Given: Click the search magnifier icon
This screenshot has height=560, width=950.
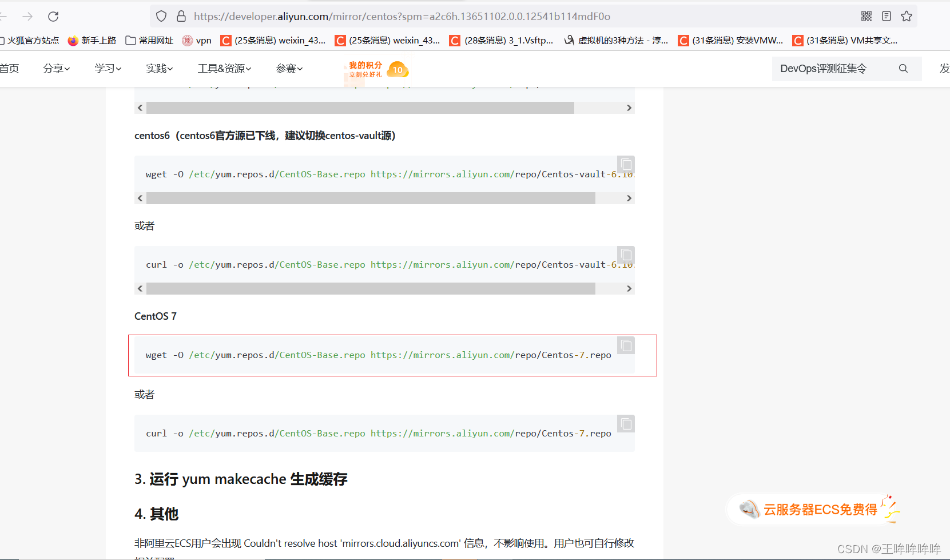Looking at the screenshot, I should click(x=903, y=69).
